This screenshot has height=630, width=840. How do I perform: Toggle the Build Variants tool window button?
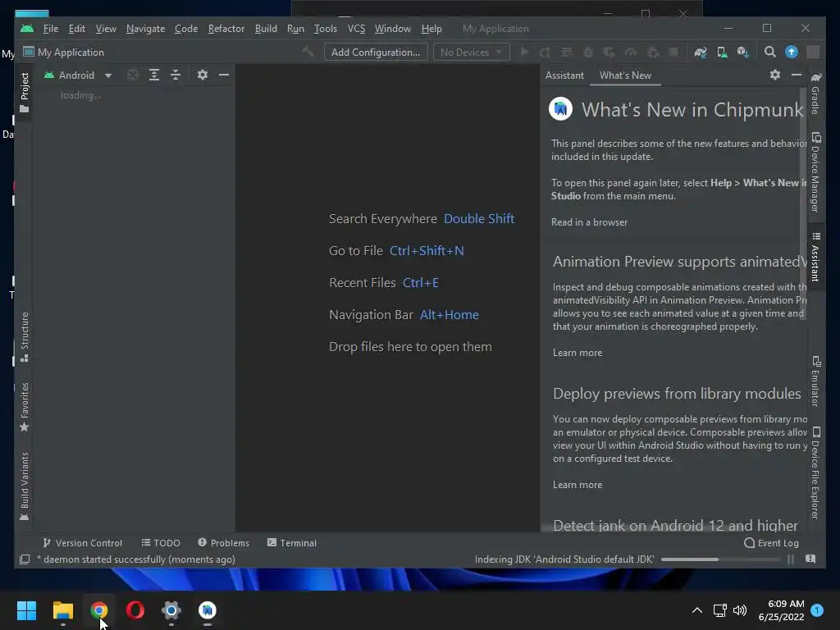24,486
